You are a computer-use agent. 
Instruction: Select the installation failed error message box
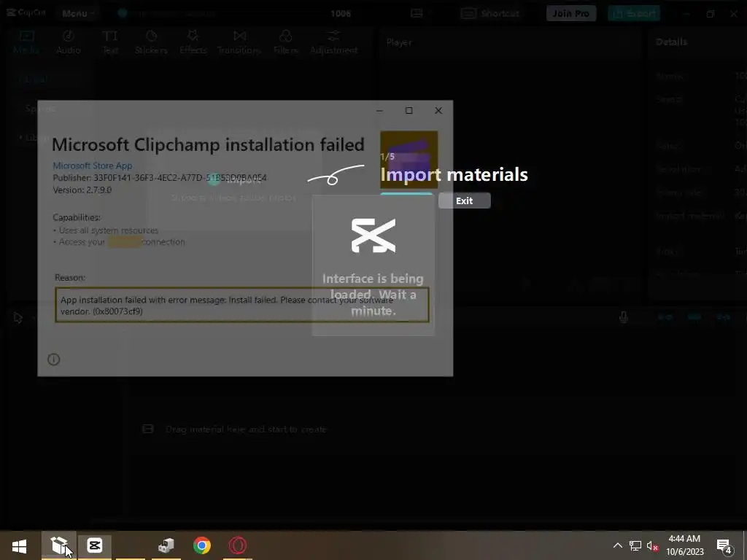pos(242,305)
